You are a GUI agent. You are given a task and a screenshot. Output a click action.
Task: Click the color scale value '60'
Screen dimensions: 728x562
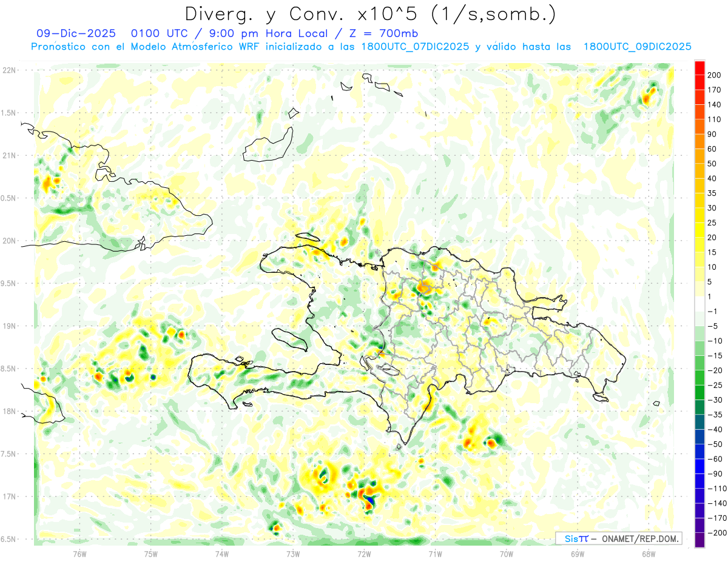712,149
